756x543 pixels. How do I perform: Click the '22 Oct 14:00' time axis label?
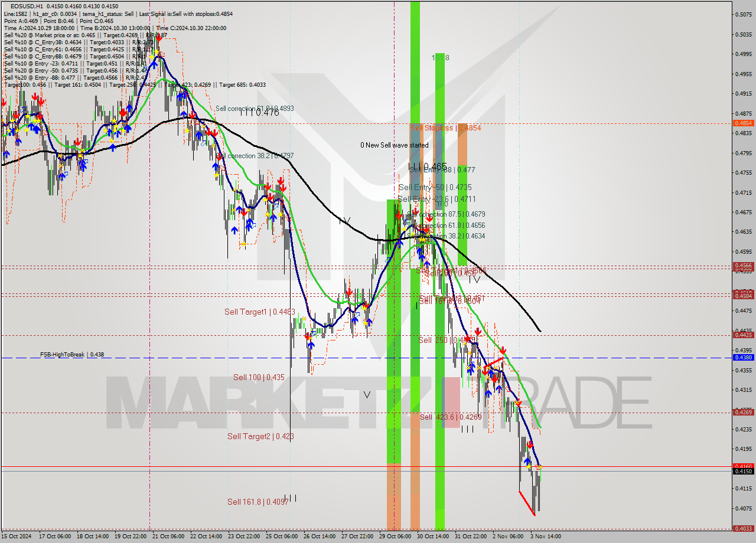click(x=207, y=537)
